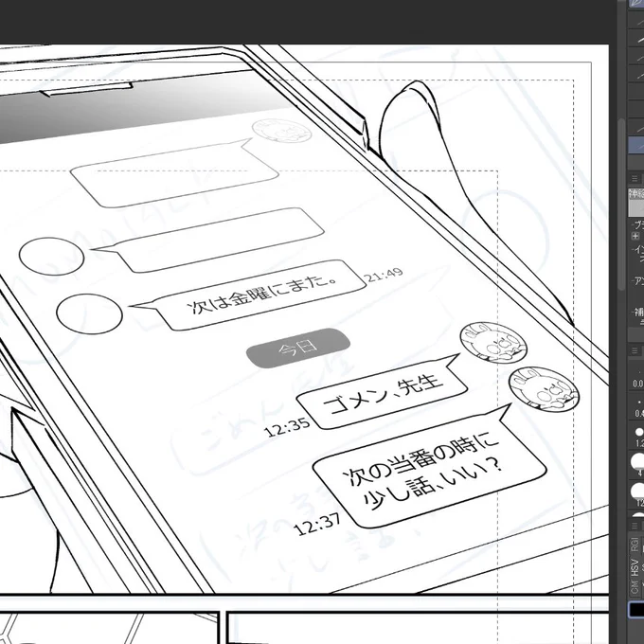Click the 12:35 timestamp on the canvas
The image size is (644, 644).
287,427
